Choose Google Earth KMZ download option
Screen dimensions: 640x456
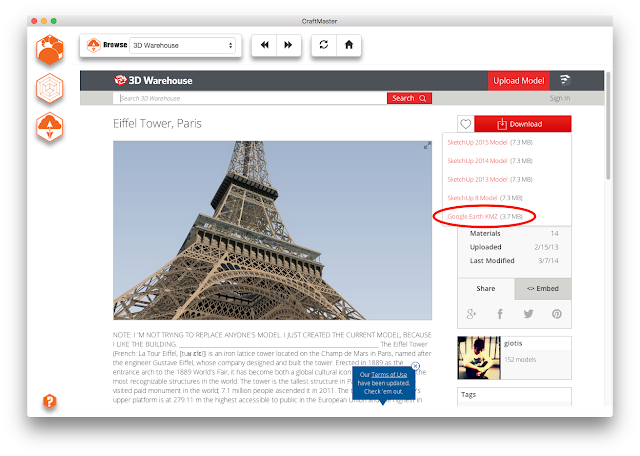[473, 217]
